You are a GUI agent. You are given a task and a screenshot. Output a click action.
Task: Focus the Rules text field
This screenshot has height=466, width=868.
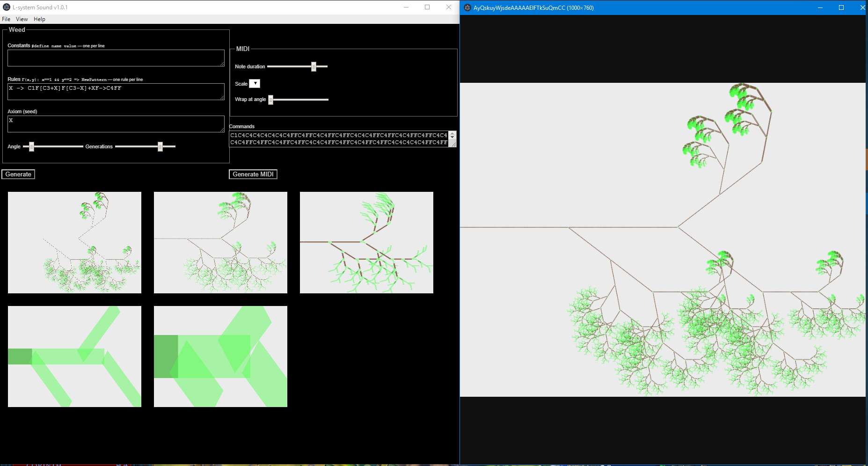[116, 92]
